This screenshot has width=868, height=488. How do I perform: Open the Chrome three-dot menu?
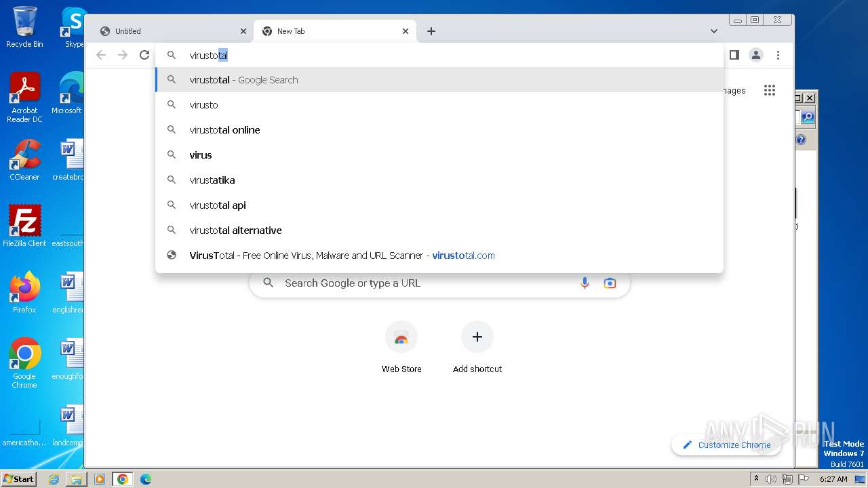coord(778,55)
